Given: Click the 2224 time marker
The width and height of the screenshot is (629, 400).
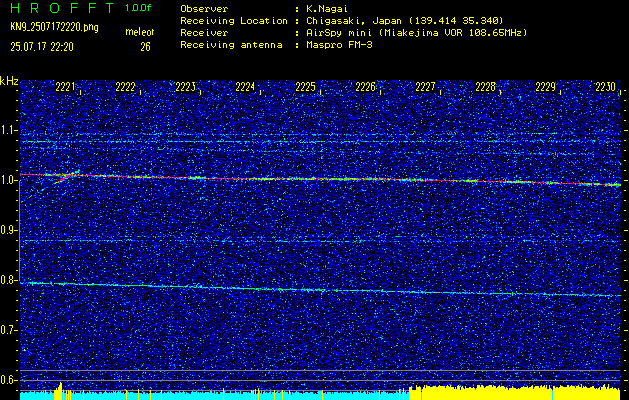Looking at the screenshot, I should tap(245, 87).
